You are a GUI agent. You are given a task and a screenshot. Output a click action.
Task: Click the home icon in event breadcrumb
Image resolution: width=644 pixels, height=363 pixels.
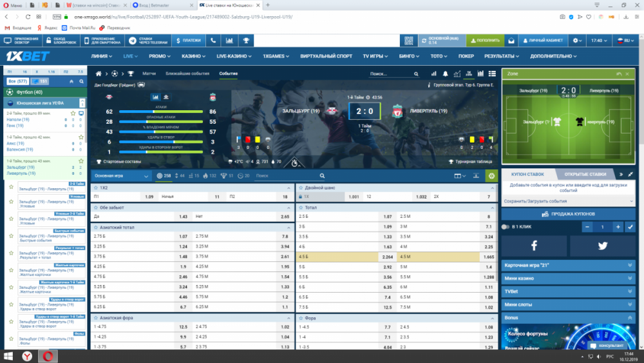[99, 74]
